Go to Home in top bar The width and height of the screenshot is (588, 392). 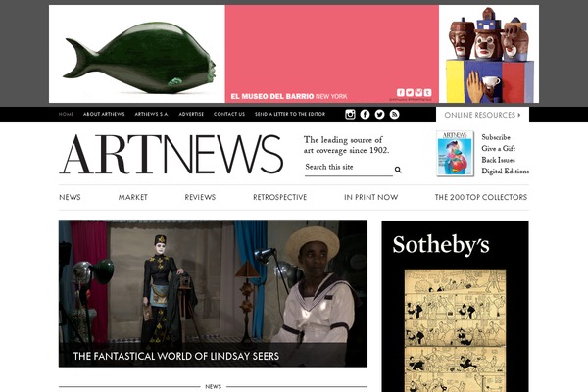pyautogui.click(x=66, y=114)
